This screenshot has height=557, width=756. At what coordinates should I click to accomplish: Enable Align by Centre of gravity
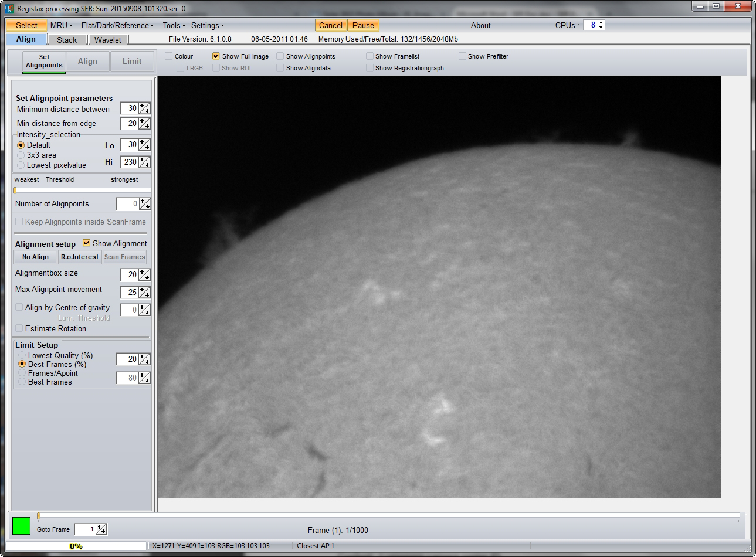(19, 307)
